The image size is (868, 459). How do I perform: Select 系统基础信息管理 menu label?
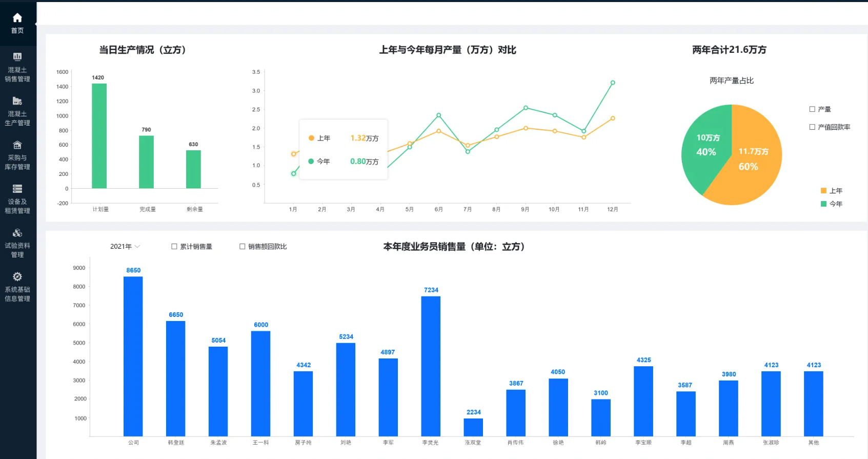pos(17,294)
